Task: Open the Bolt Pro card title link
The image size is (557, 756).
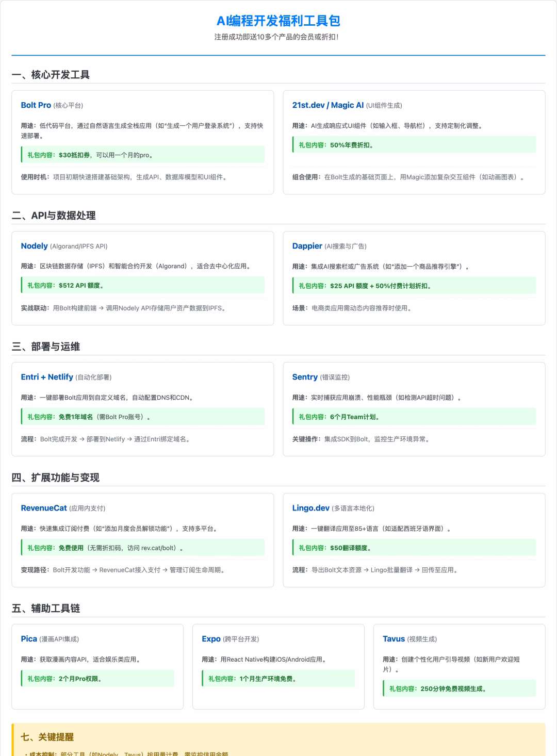Action: tap(35, 105)
